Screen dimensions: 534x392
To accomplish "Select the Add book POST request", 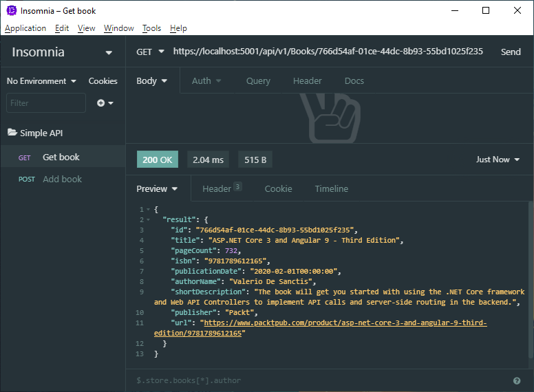I will coord(63,179).
